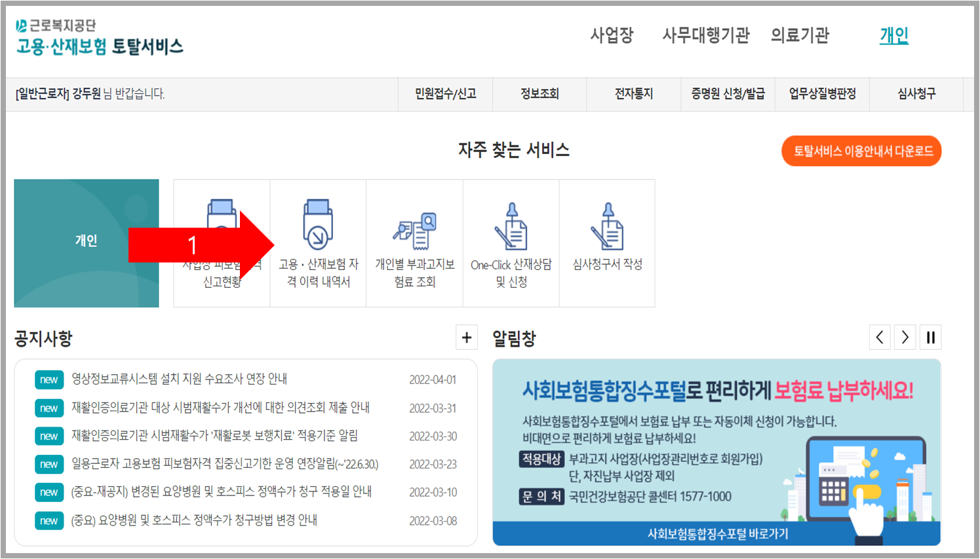Go to the previous 알림창 banner
The height and width of the screenshot is (559, 980).
point(880,337)
